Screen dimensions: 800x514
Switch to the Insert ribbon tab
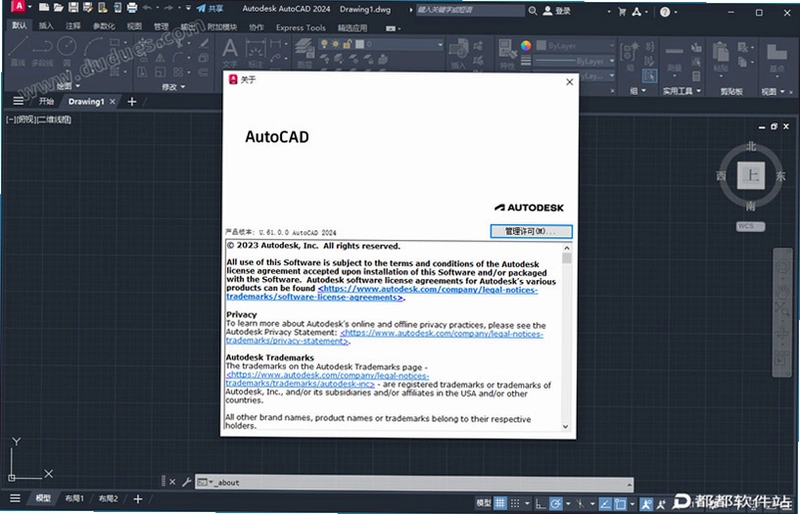[46, 26]
